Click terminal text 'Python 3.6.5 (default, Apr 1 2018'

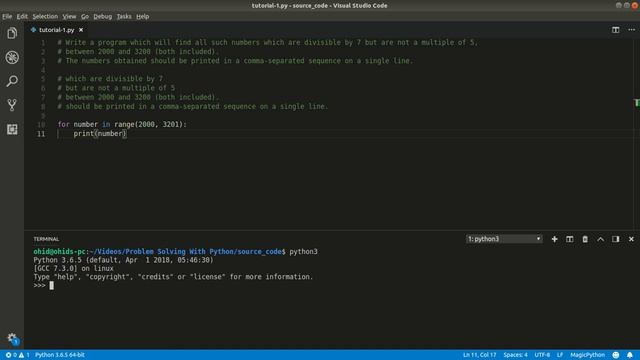point(123,260)
